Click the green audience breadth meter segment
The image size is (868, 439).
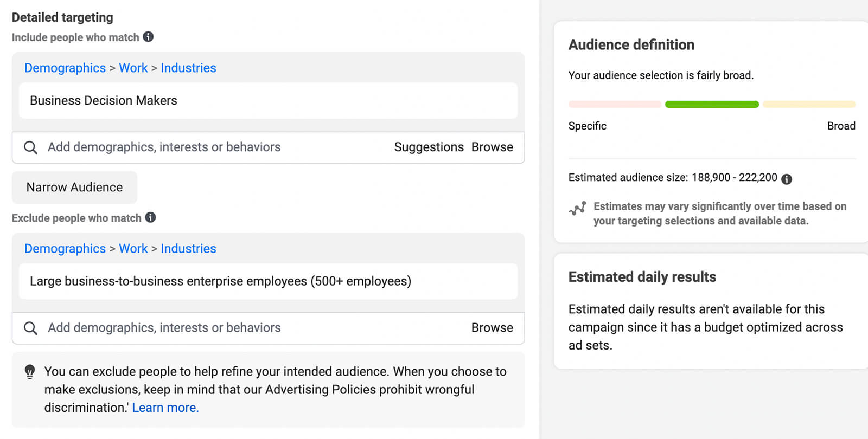pos(712,105)
